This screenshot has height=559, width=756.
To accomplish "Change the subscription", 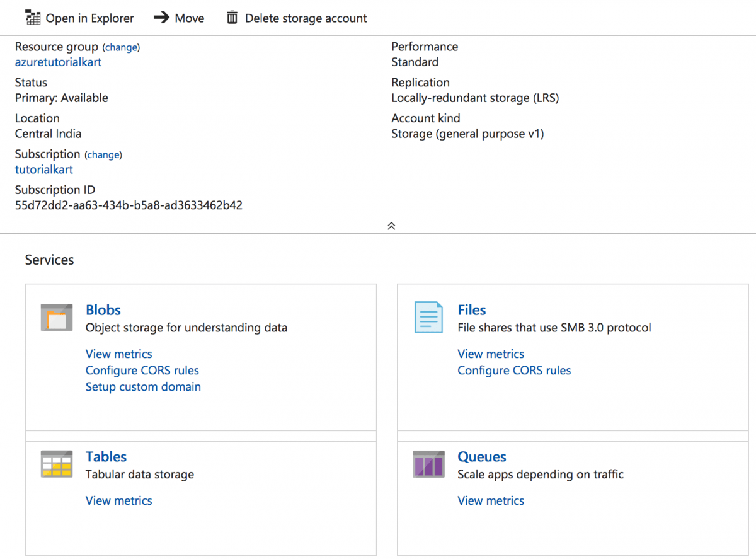I will 103,154.
